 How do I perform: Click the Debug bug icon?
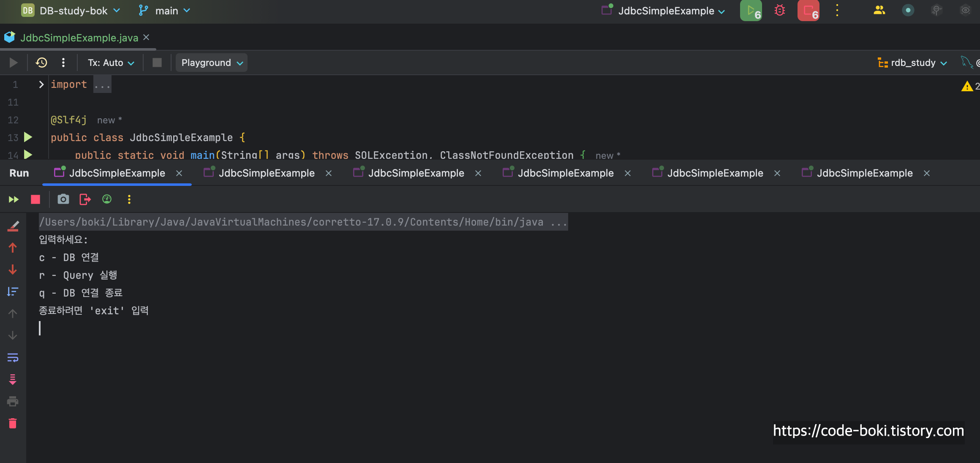(x=780, y=11)
